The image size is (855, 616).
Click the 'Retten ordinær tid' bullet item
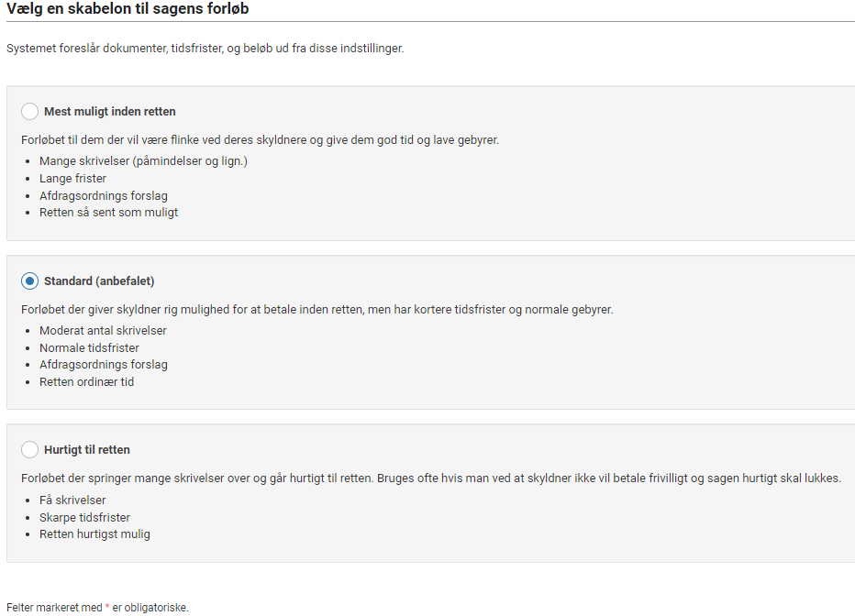(x=86, y=382)
